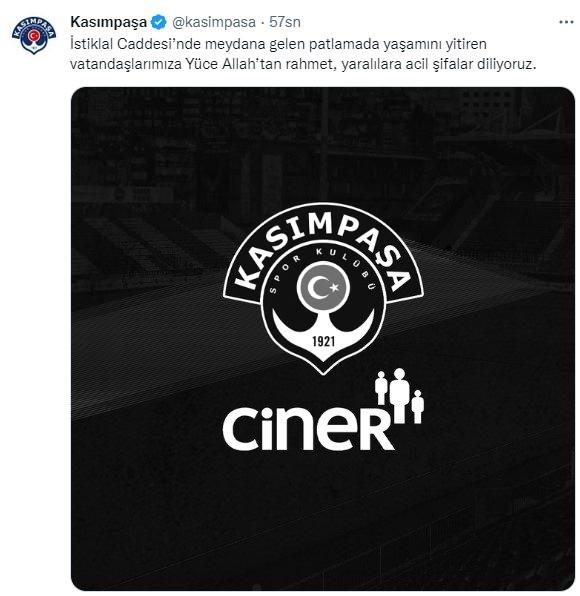Click the tweet's second line starting vatandaşlarımıza
580x596 pixels.
pos(303,64)
